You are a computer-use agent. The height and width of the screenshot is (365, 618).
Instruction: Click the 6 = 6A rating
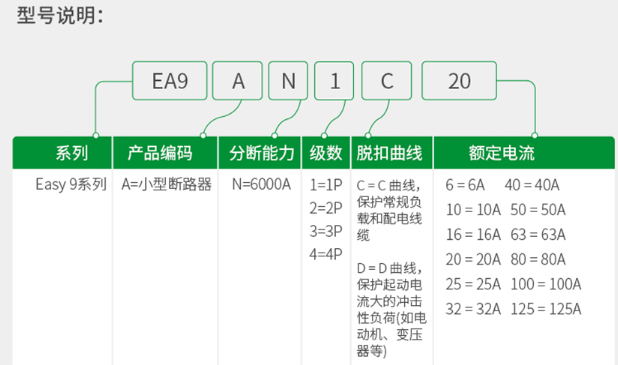pos(465,185)
